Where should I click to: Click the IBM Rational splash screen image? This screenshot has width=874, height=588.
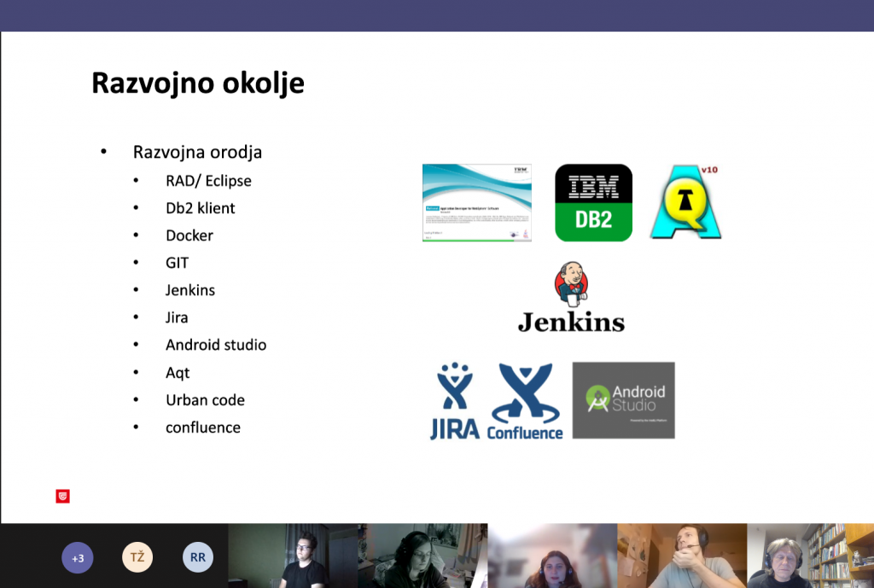click(477, 203)
